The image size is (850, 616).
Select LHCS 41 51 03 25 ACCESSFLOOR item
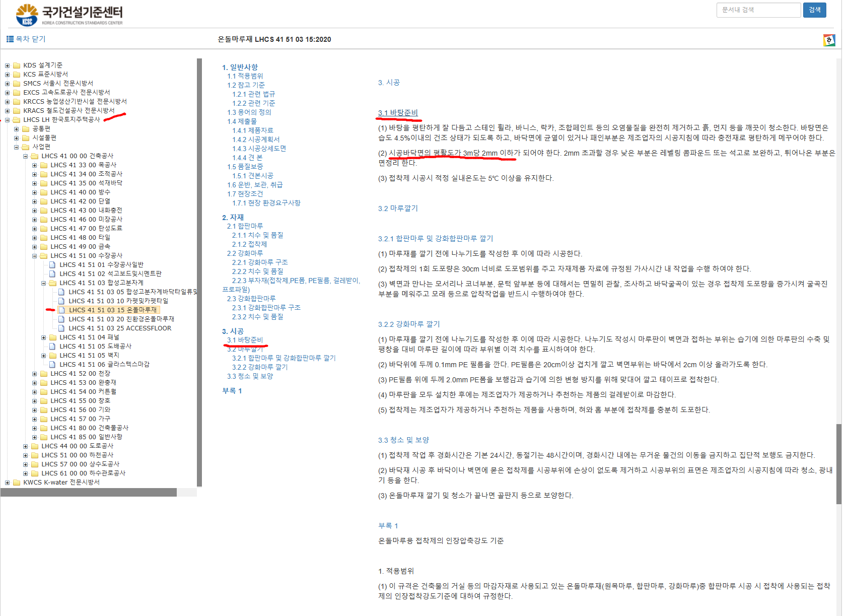click(119, 328)
